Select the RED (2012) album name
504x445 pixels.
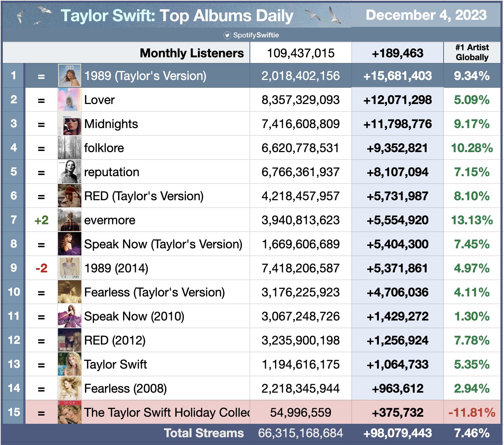click(x=115, y=340)
